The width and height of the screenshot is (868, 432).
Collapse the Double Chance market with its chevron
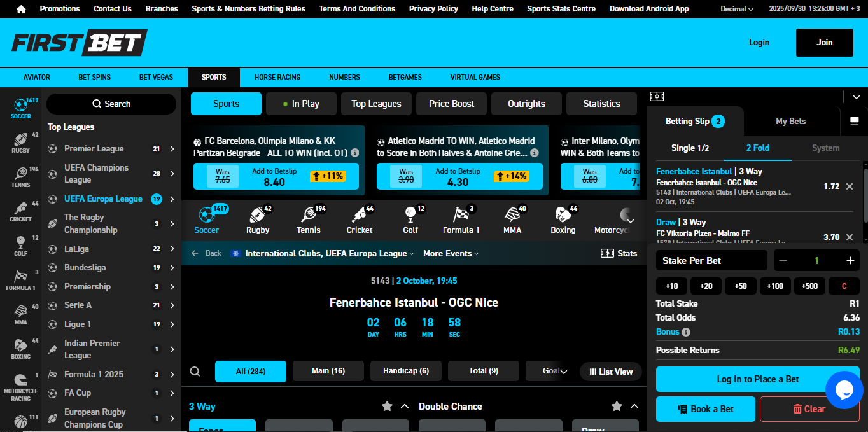click(x=634, y=405)
